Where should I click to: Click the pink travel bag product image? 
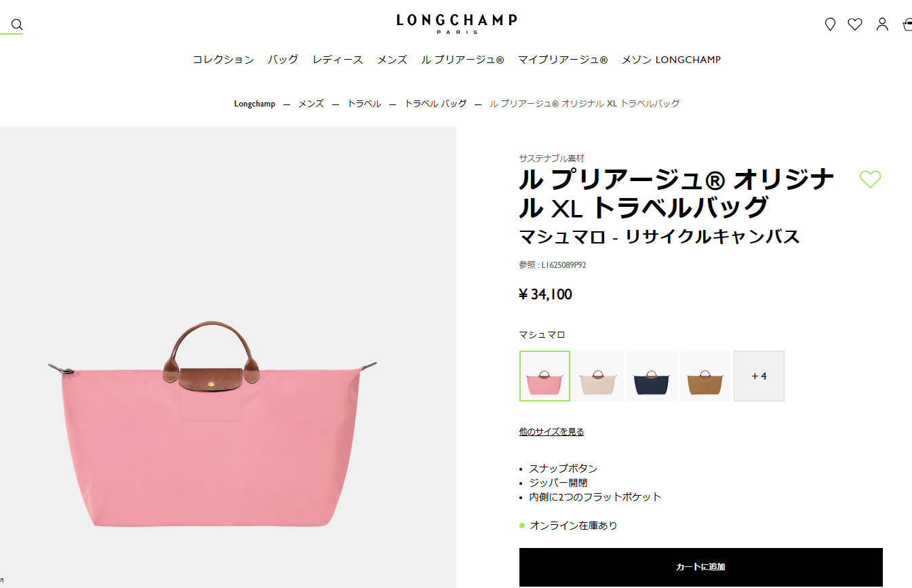point(213,423)
